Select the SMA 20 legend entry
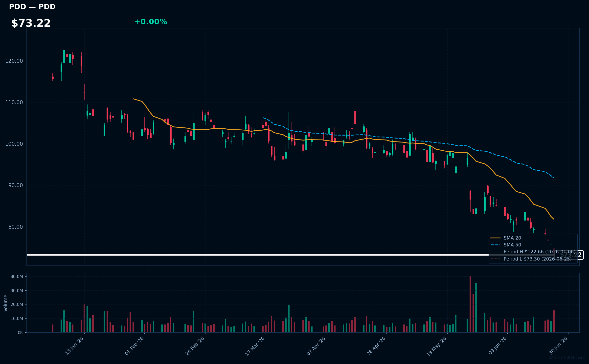The height and width of the screenshot is (364, 589). coord(506,238)
